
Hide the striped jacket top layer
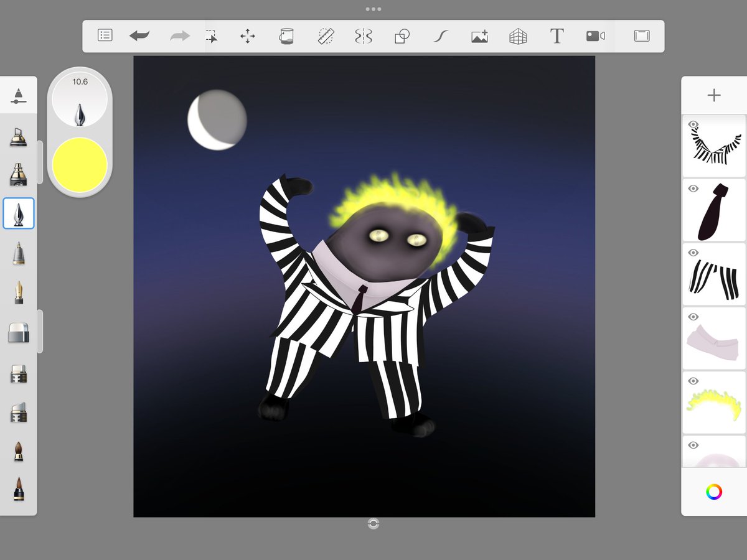pyautogui.click(x=693, y=124)
